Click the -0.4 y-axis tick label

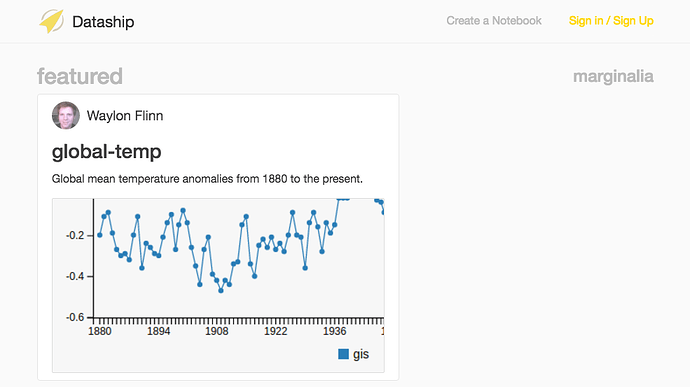(x=75, y=276)
